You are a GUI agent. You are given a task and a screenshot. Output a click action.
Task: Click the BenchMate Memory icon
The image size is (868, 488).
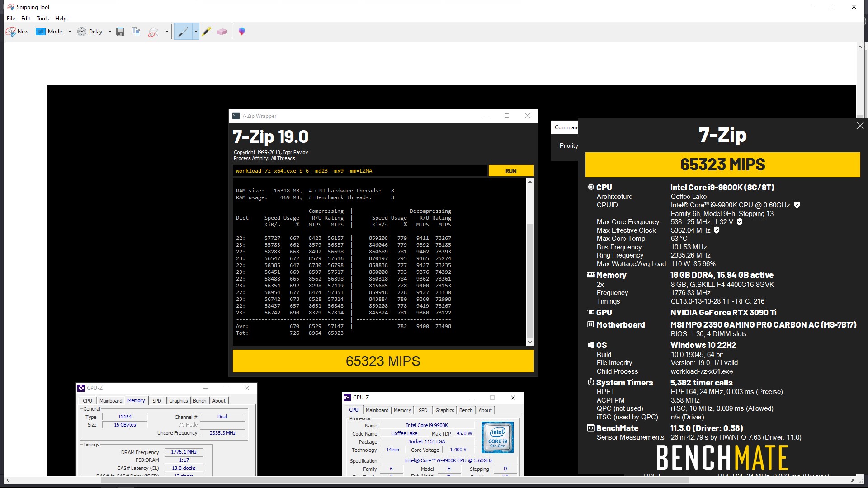pos(590,275)
